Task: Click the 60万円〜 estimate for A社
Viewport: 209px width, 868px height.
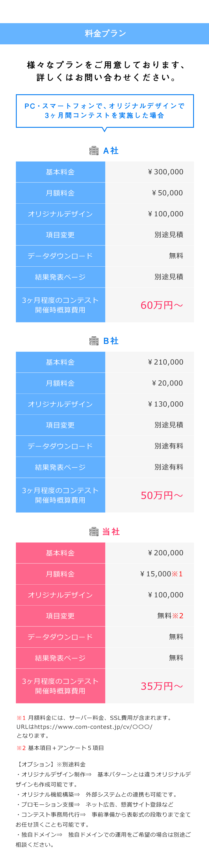Action: pyautogui.click(x=162, y=305)
